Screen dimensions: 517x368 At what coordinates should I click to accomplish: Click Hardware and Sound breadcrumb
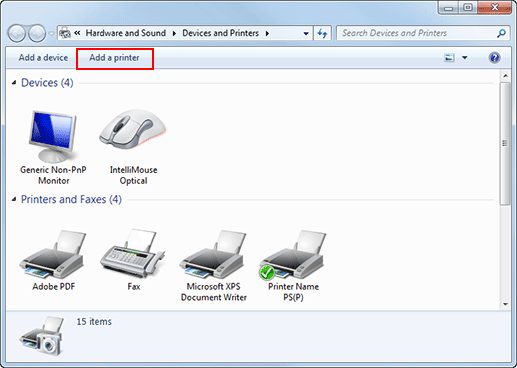pyautogui.click(x=126, y=33)
